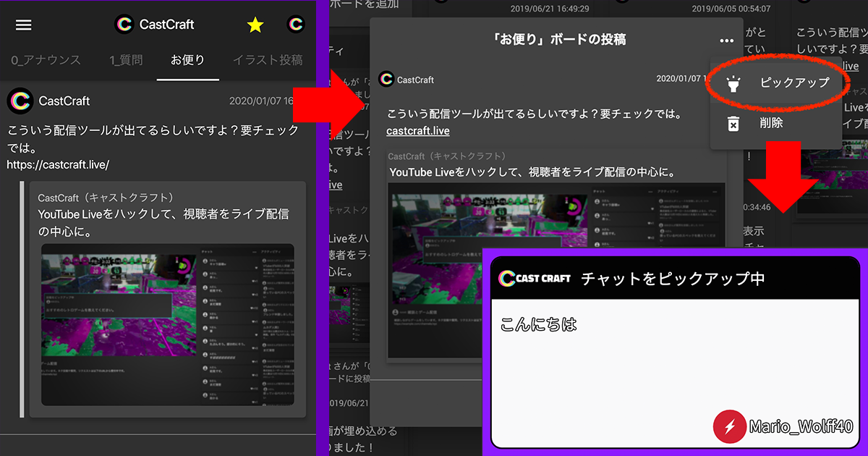Open the https://castcraft.live/ link
The width and height of the screenshot is (868, 456).
coord(58,164)
